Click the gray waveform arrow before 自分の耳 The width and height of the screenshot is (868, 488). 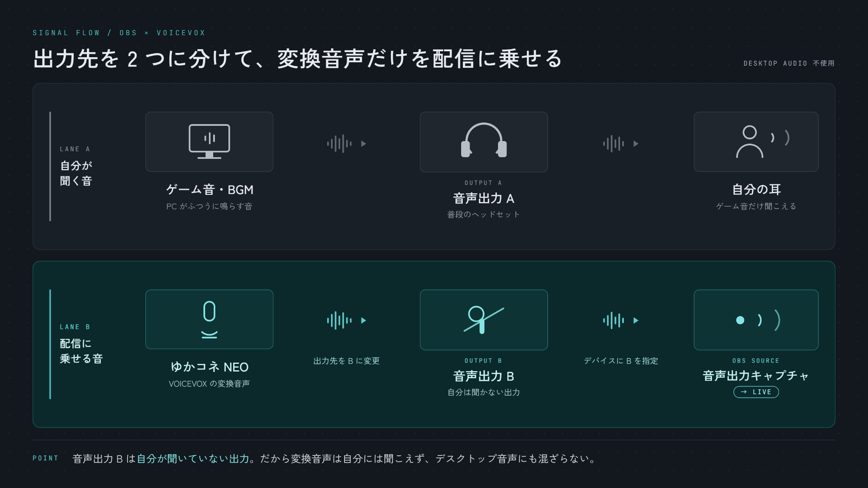[620, 144]
